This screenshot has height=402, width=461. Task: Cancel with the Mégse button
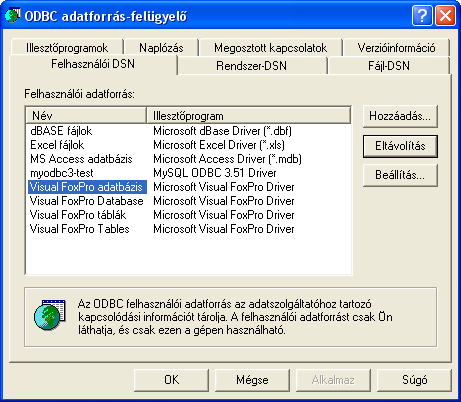(252, 380)
